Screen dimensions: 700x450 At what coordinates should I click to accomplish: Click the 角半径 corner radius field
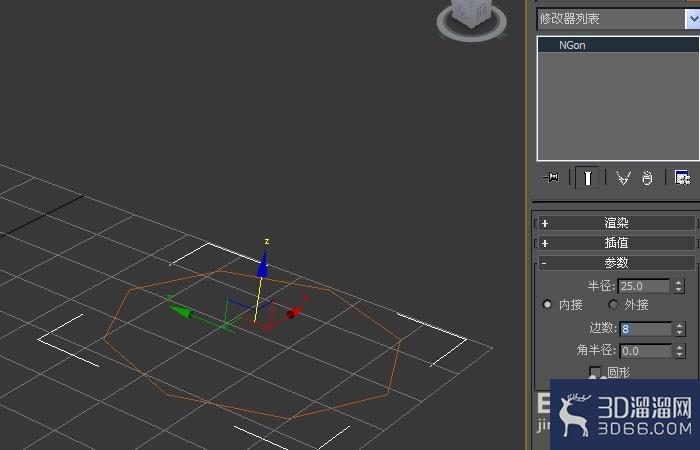(x=645, y=351)
